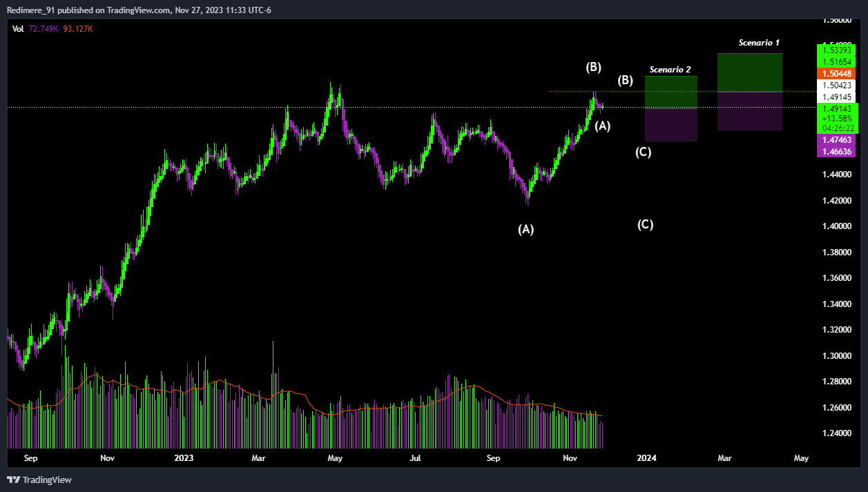Click the 1.24000 price axis label

pyautogui.click(x=836, y=433)
